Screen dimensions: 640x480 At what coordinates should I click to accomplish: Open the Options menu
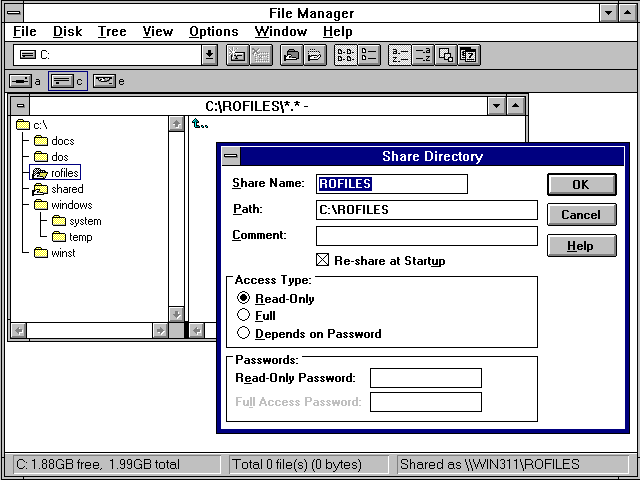(213, 31)
